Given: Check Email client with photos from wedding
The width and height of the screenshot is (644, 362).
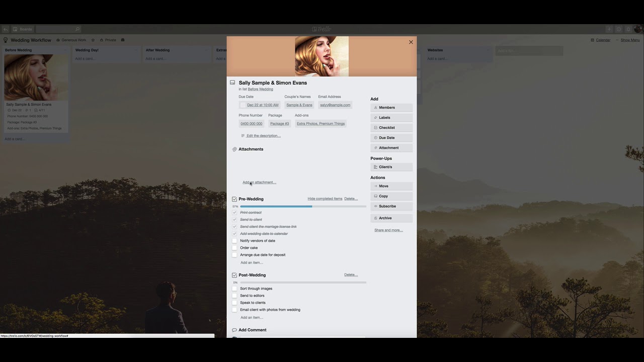Looking at the screenshot, I should 234,310.
